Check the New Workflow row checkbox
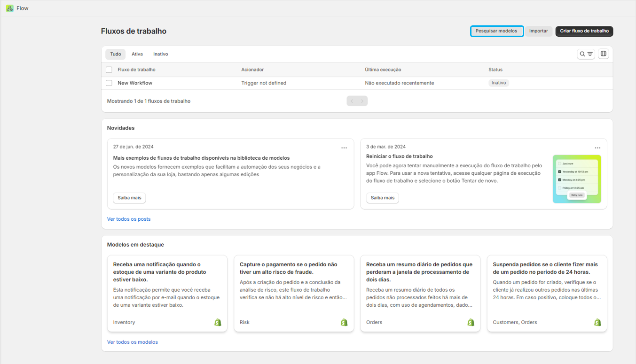Viewport: 636px width, 364px height. [109, 83]
